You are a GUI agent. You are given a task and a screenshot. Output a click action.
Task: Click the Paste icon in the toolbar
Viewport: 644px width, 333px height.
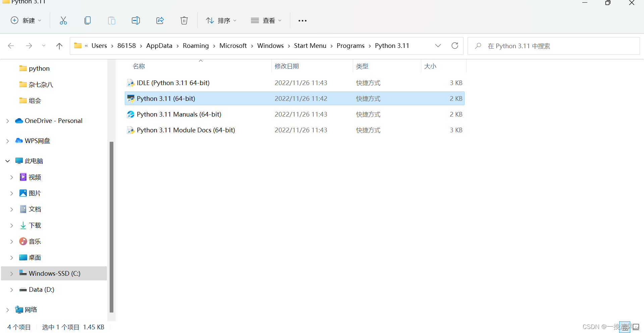pyautogui.click(x=112, y=20)
